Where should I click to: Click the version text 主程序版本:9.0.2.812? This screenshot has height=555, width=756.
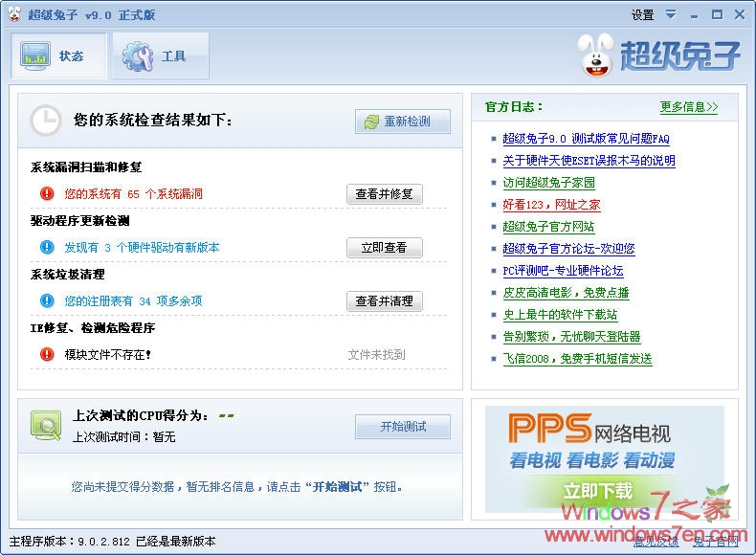(70, 542)
